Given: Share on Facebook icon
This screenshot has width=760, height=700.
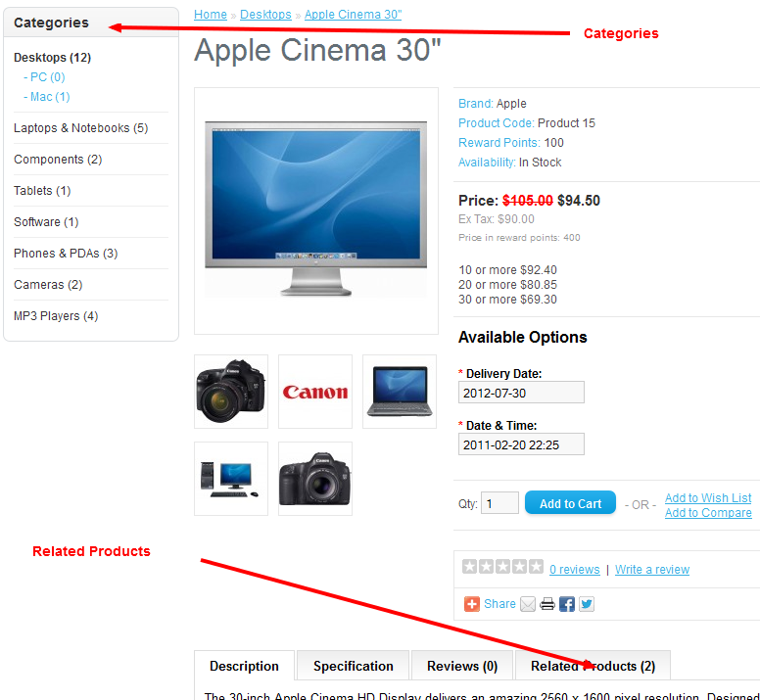Looking at the screenshot, I should 567,604.
